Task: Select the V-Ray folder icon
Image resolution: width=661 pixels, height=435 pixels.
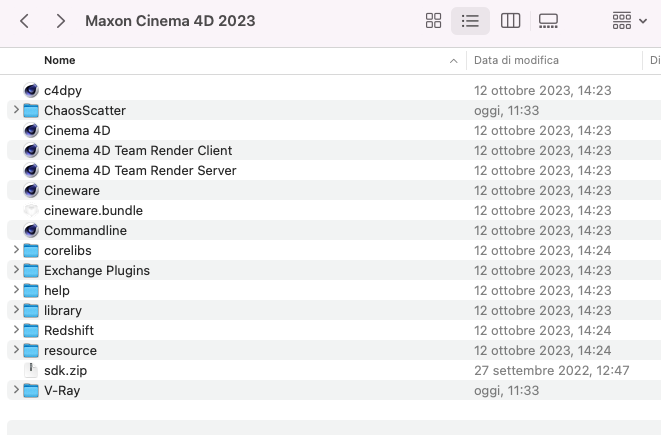Action: [x=31, y=390]
